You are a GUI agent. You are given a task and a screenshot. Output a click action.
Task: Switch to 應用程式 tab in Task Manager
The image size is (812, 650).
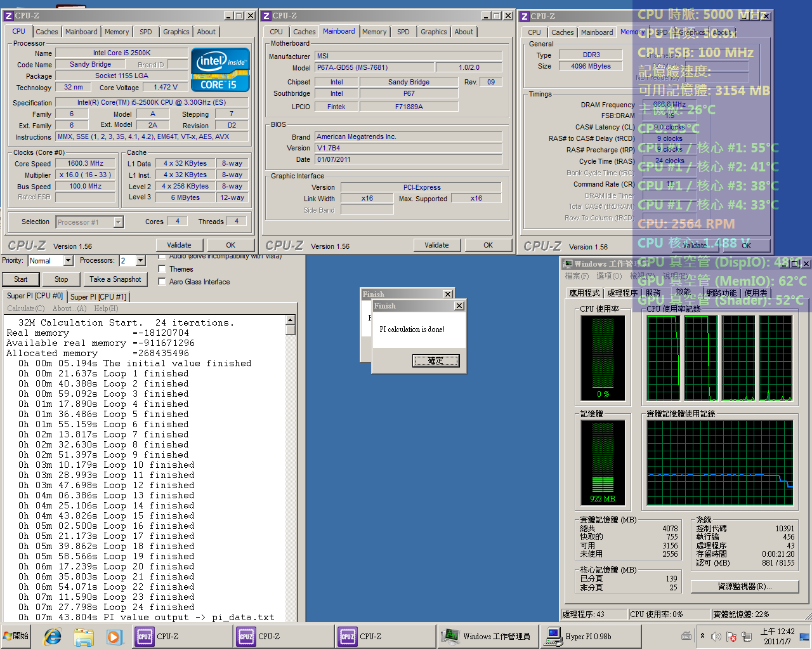tap(584, 293)
